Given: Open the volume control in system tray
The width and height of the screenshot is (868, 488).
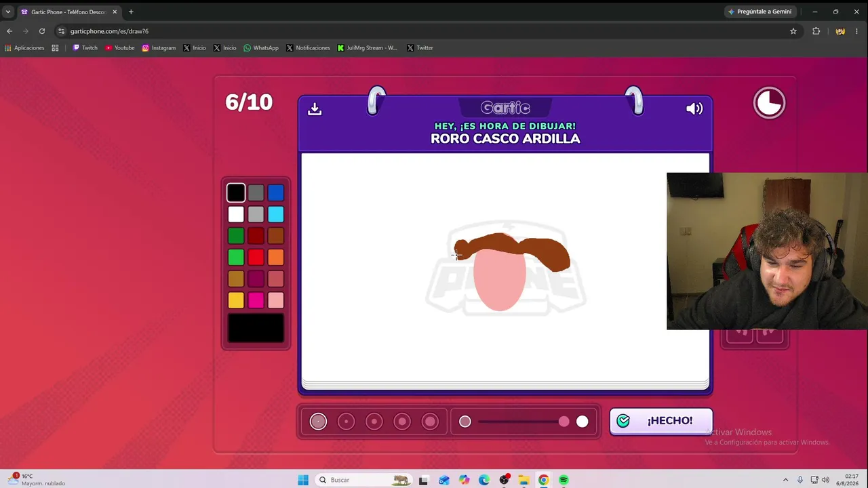Looking at the screenshot, I should pos(825,480).
